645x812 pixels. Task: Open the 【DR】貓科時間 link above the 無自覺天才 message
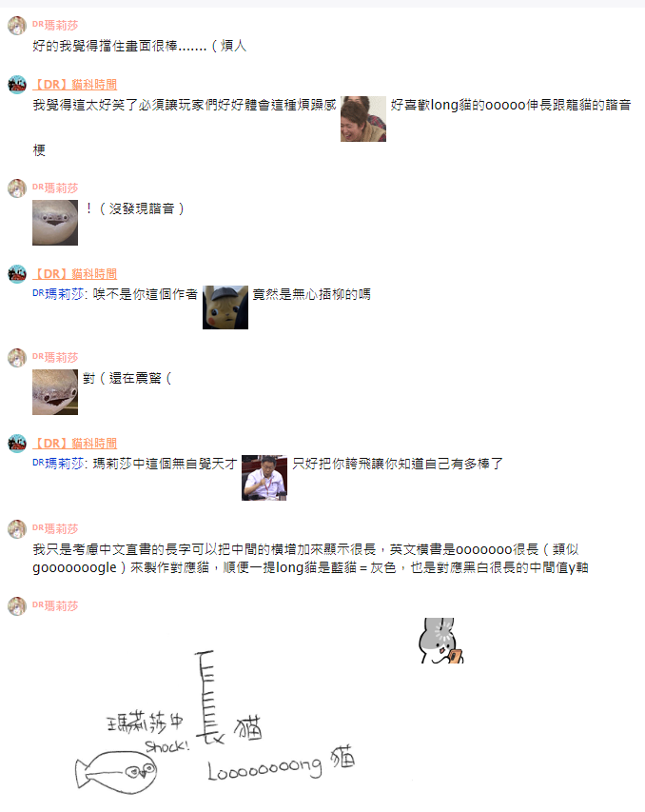tap(74, 444)
